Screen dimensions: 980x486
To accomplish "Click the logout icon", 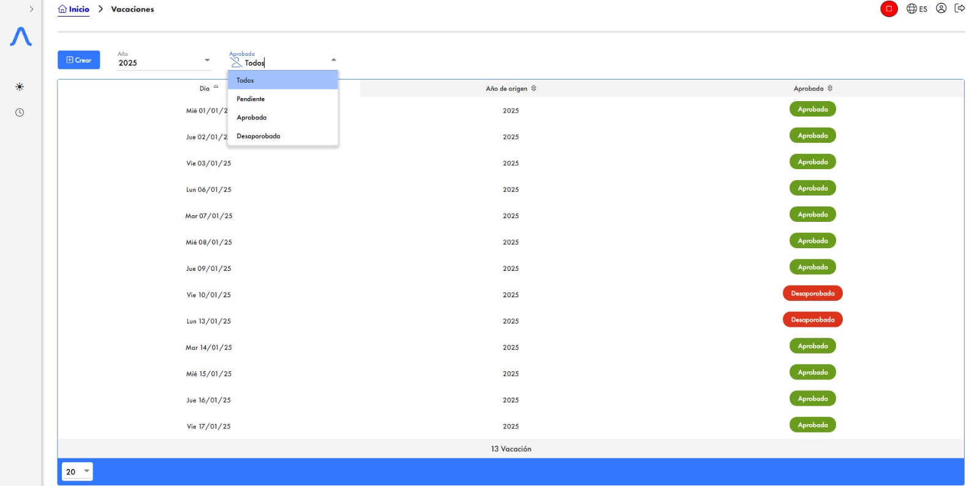I will tap(960, 9).
